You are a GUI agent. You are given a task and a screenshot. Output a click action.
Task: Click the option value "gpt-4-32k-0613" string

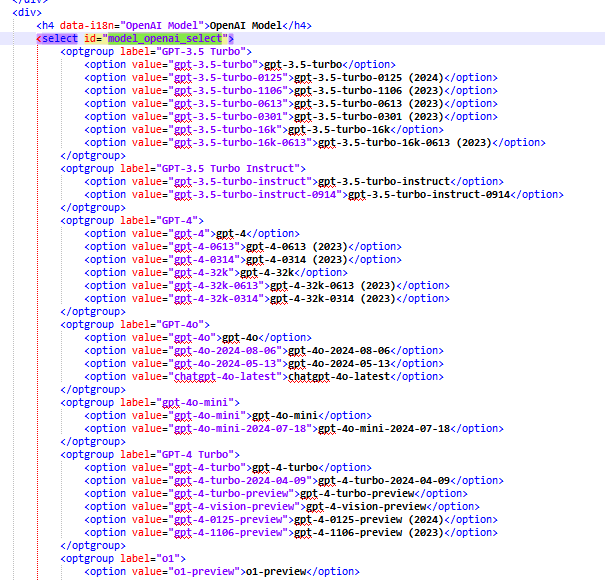point(218,285)
